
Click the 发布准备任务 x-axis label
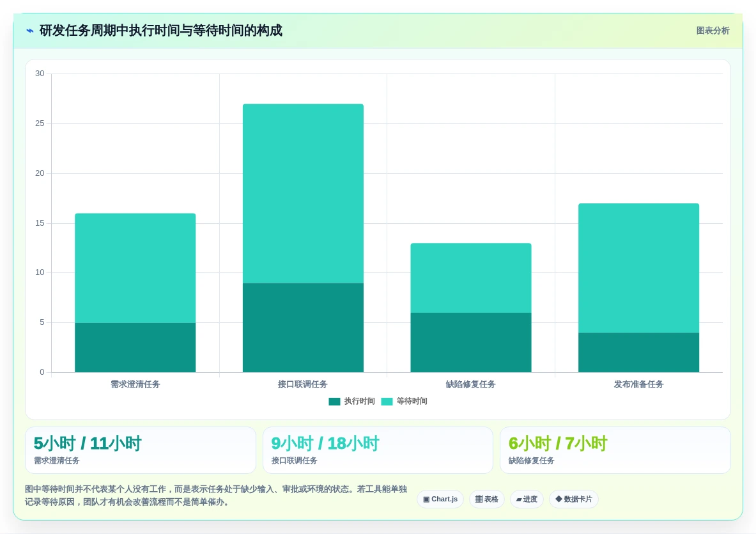coord(638,384)
